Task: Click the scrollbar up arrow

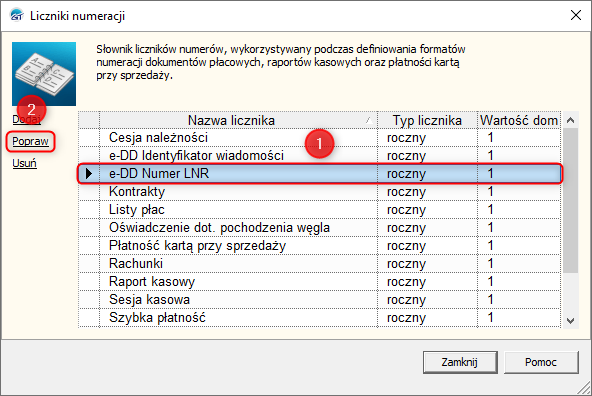Action: click(570, 120)
